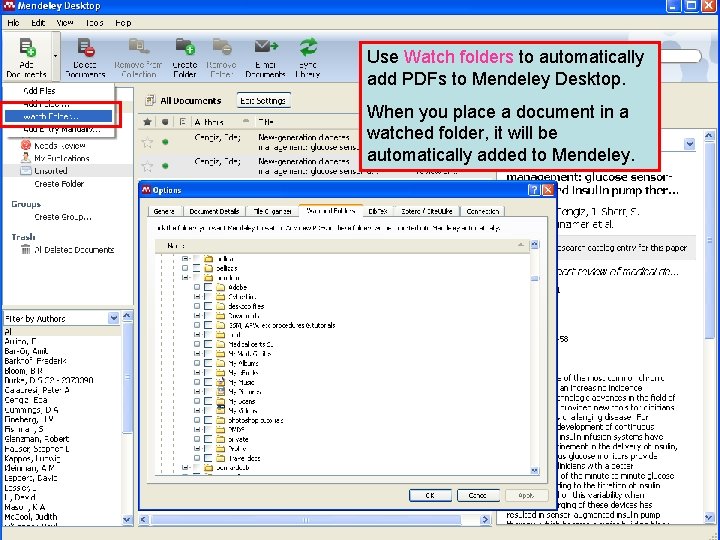This screenshot has height=540, width=720.
Task: Click the photoshop tutorials folder icon
Action: click(220, 420)
